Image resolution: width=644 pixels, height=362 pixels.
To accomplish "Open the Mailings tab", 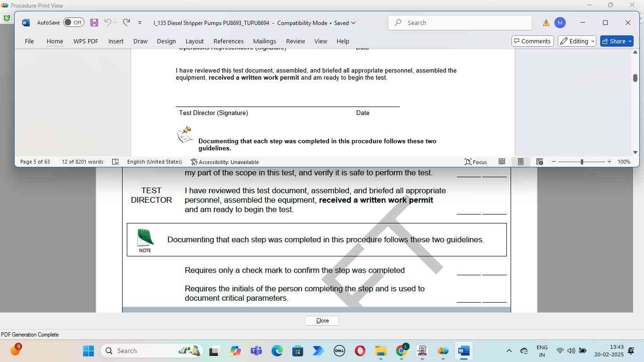I will point(264,41).
